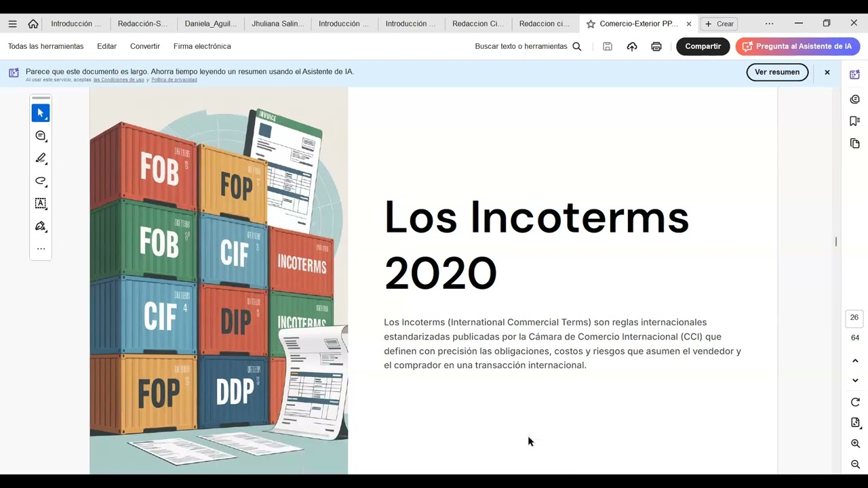Zoom in on the document
This screenshot has height=488, width=868.
coord(855,444)
